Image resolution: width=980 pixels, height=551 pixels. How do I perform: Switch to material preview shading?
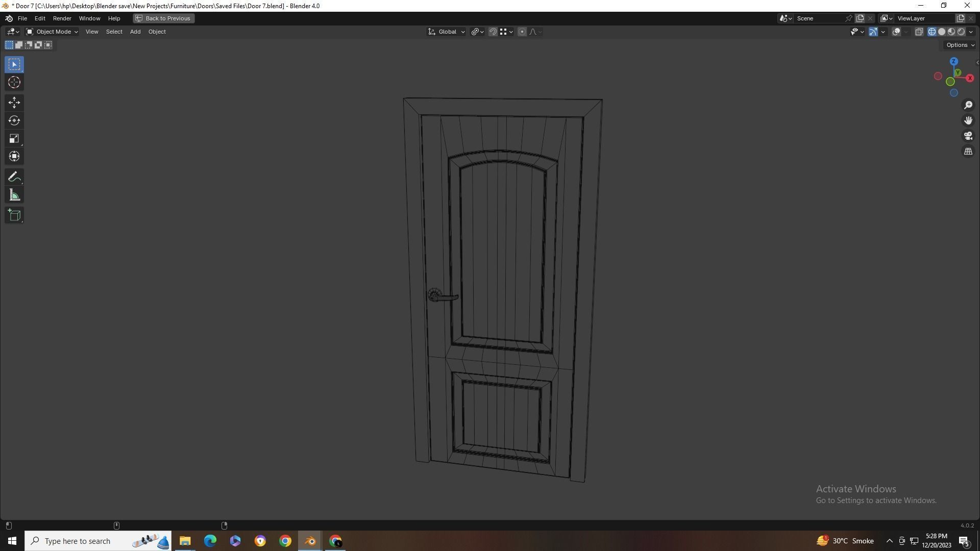951,32
